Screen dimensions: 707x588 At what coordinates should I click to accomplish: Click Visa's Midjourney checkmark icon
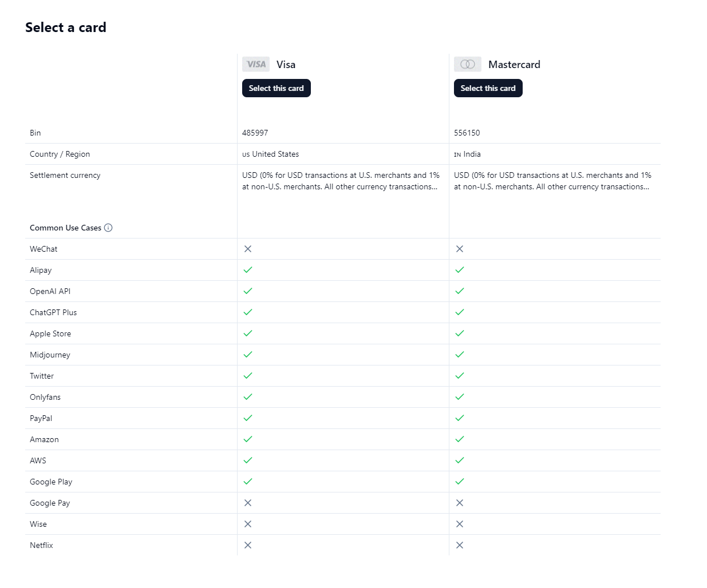coord(248,355)
